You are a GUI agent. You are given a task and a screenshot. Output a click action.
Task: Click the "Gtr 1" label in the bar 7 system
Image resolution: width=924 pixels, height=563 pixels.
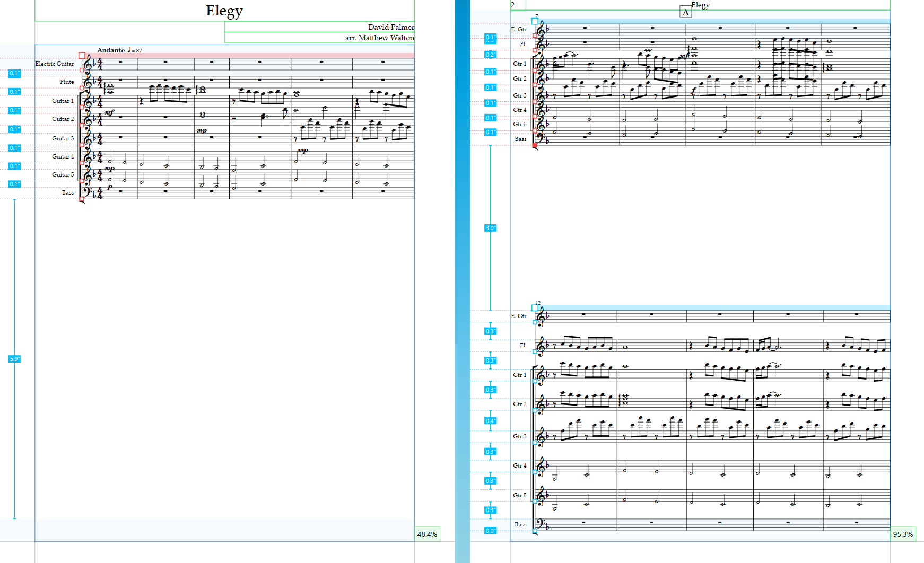tap(520, 64)
